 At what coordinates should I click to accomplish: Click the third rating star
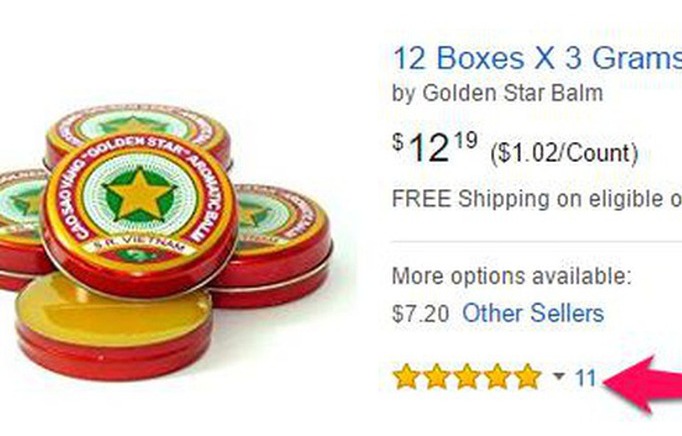coord(467,376)
